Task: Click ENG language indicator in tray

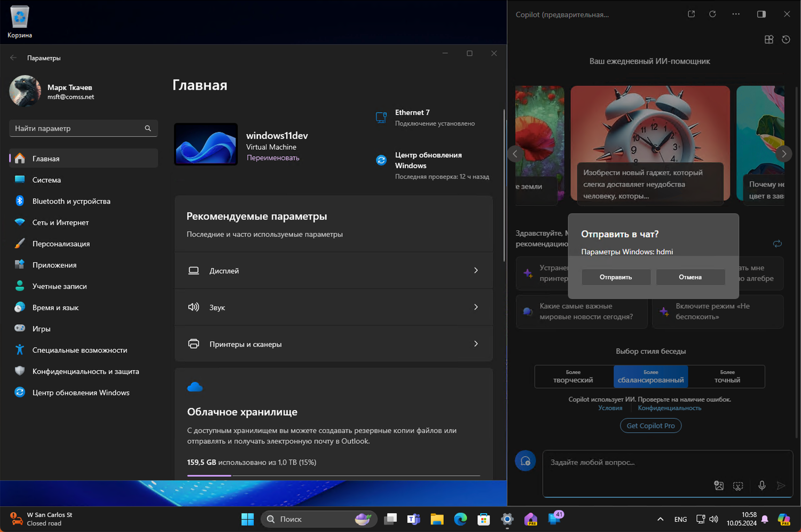Action: tap(680, 519)
